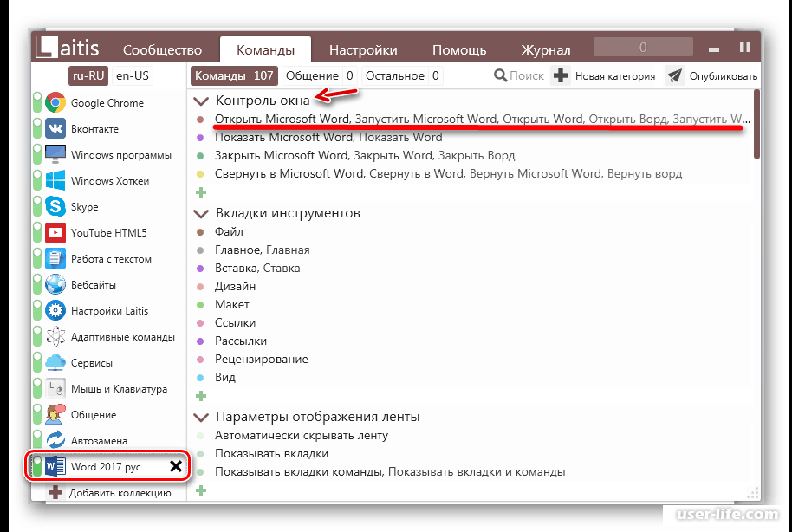
Task: Collapse the Контроль окна category
Action: (x=201, y=101)
